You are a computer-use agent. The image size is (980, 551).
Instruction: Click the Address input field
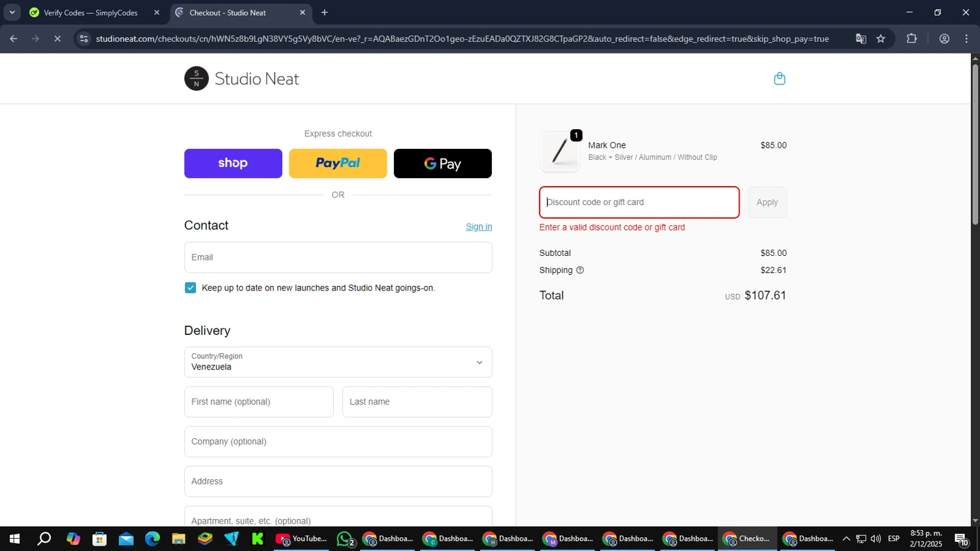pyautogui.click(x=338, y=481)
